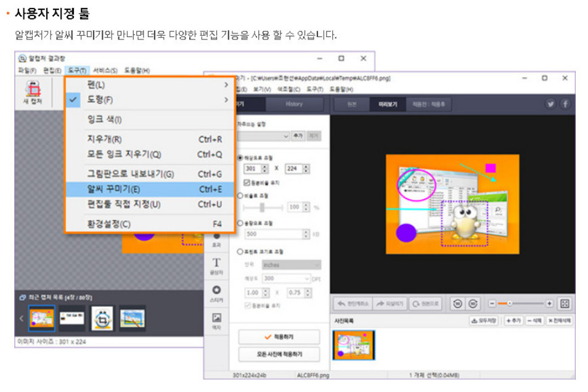Click the 적용하기 apply button
This screenshot has width=588, height=392.
279,337
